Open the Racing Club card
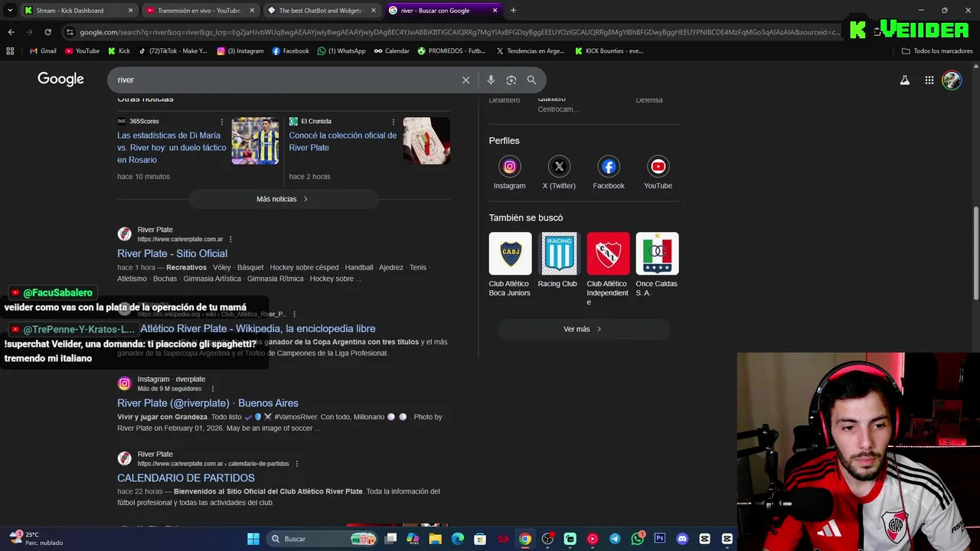The height and width of the screenshot is (551, 980). [x=558, y=260]
